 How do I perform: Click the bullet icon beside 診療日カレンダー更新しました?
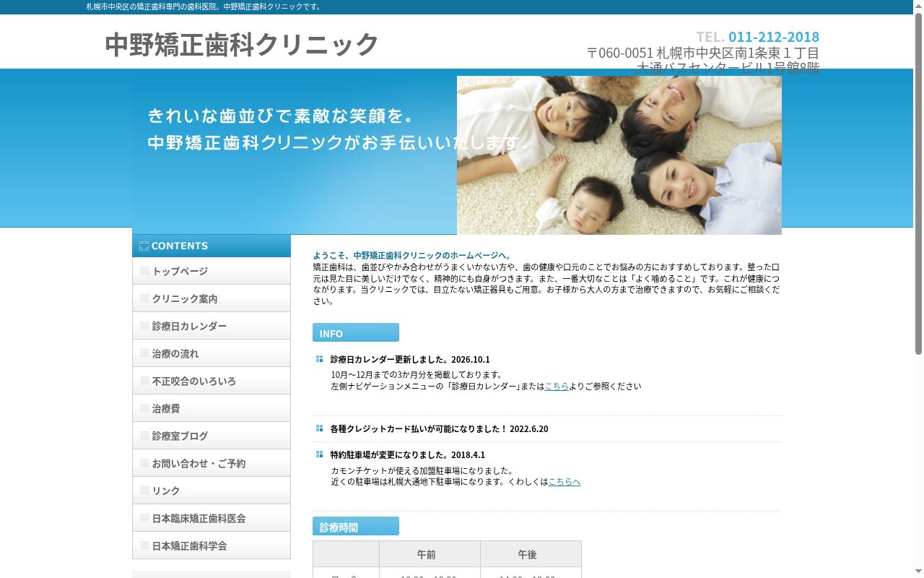click(319, 359)
